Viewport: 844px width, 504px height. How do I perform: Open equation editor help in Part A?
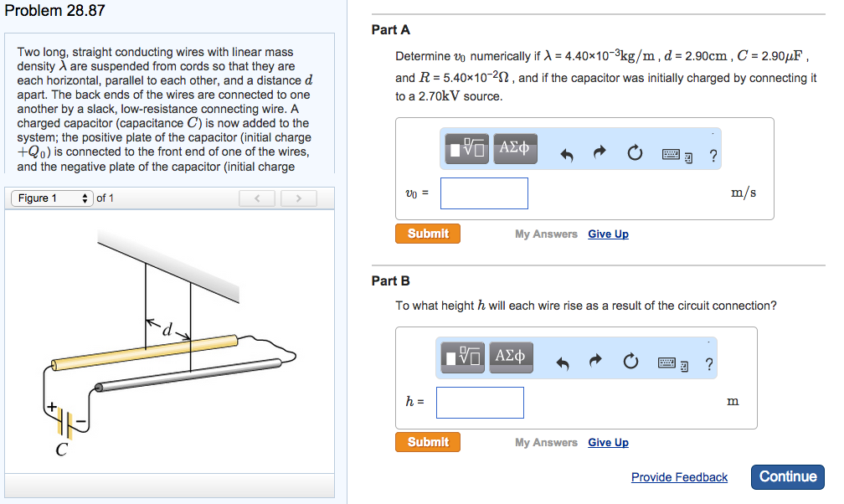pos(713,154)
